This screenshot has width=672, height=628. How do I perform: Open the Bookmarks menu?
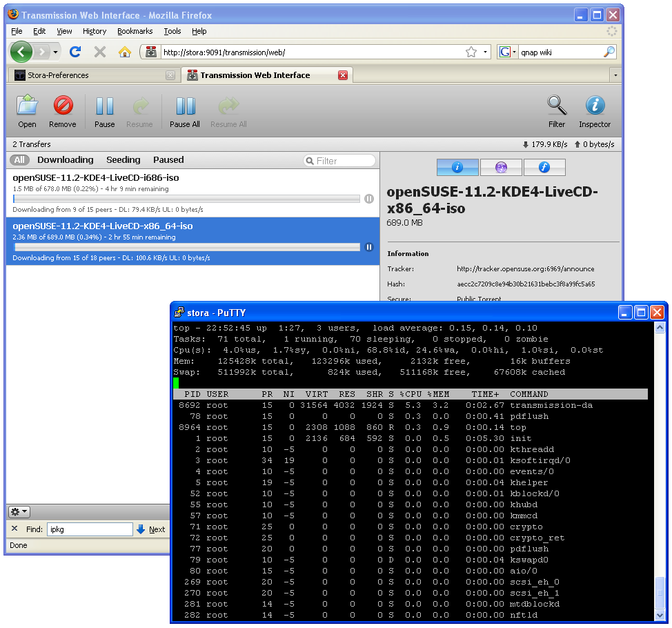pos(135,31)
